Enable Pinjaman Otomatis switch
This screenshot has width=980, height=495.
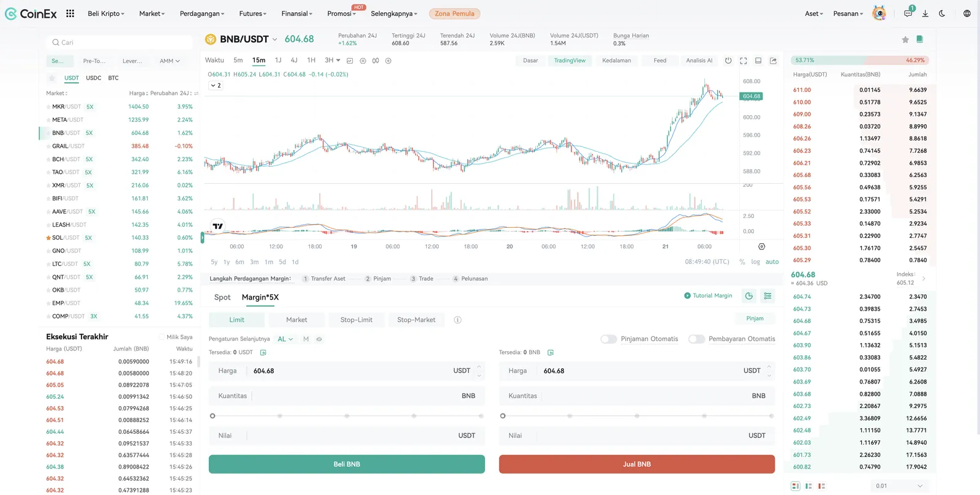(x=609, y=339)
